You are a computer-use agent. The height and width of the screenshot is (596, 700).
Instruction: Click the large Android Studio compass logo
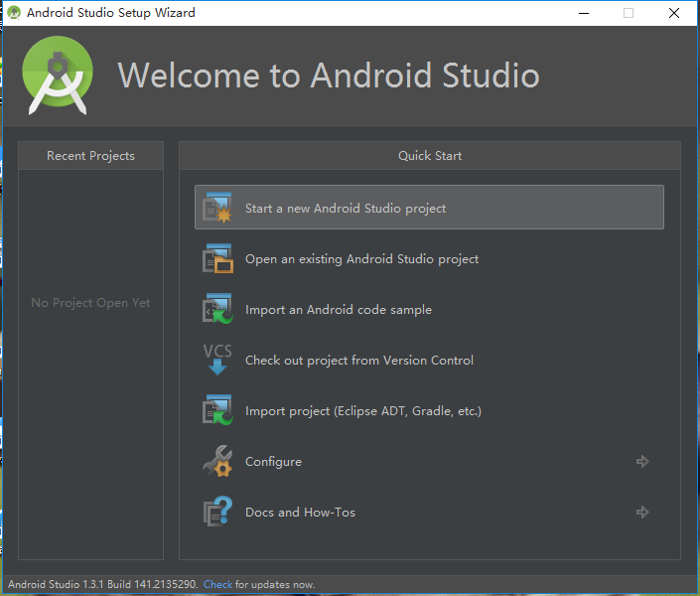point(58,75)
